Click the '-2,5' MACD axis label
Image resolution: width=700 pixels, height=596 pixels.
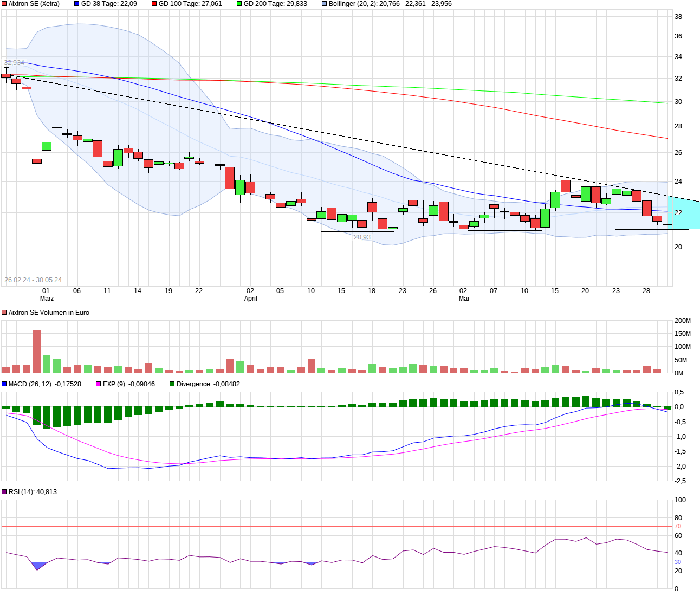pos(680,481)
